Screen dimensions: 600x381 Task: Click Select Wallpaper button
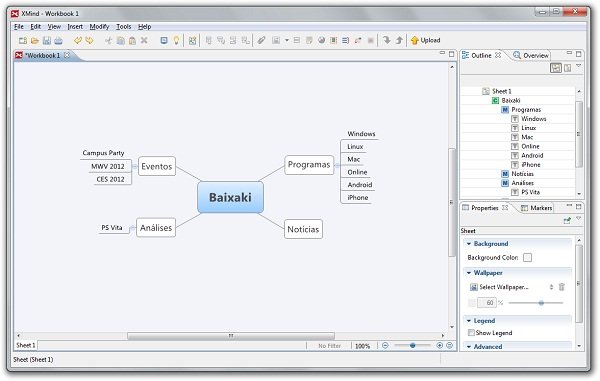coord(499,287)
